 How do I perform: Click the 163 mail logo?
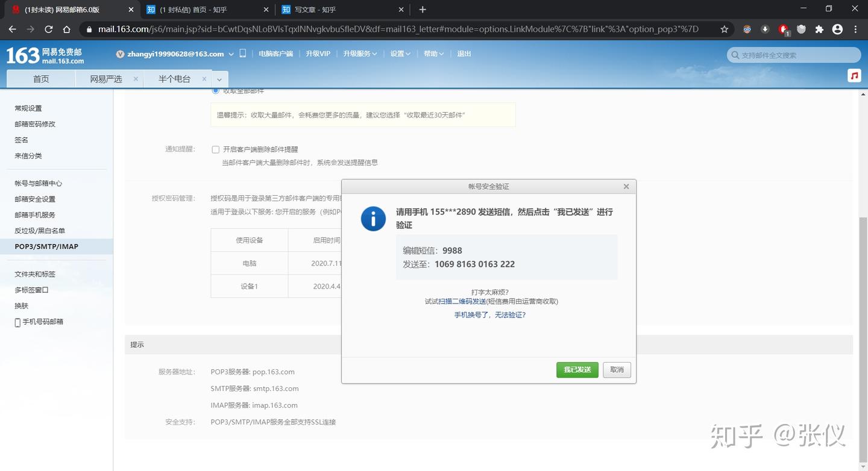tap(45, 55)
